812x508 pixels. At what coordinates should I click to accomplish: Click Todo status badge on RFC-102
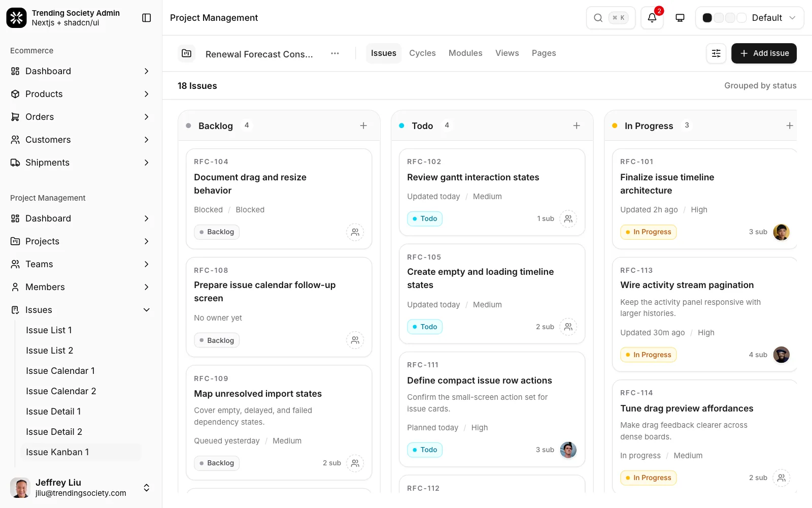pyautogui.click(x=425, y=219)
